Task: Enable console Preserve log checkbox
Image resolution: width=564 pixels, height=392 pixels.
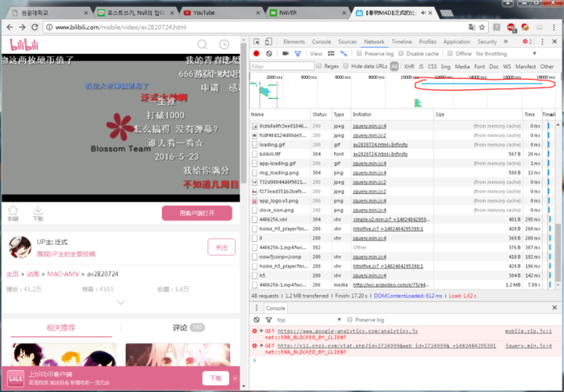Action: (x=350, y=319)
